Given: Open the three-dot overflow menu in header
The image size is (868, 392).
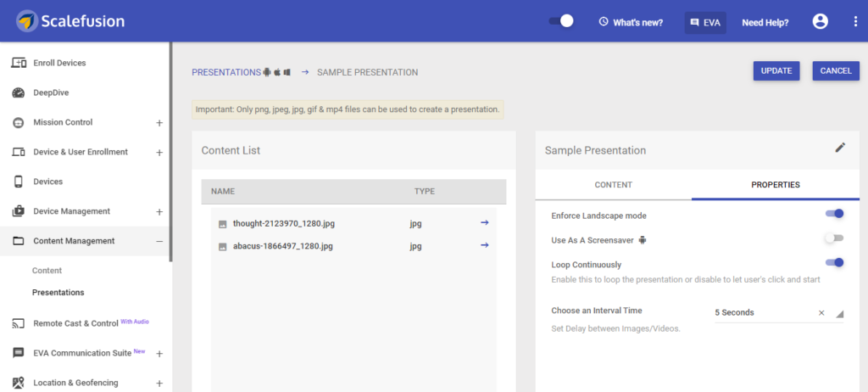Looking at the screenshot, I should click(x=856, y=21).
